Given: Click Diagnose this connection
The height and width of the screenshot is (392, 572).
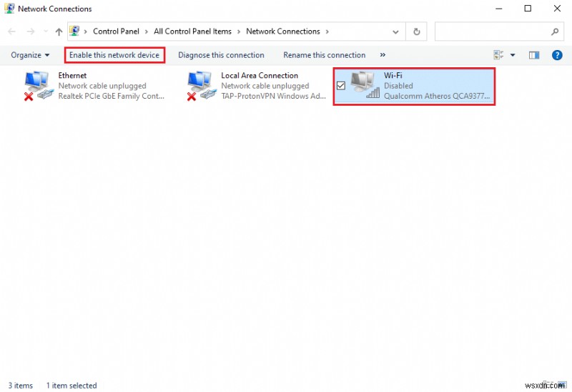Looking at the screenshot, I should 221,55.
